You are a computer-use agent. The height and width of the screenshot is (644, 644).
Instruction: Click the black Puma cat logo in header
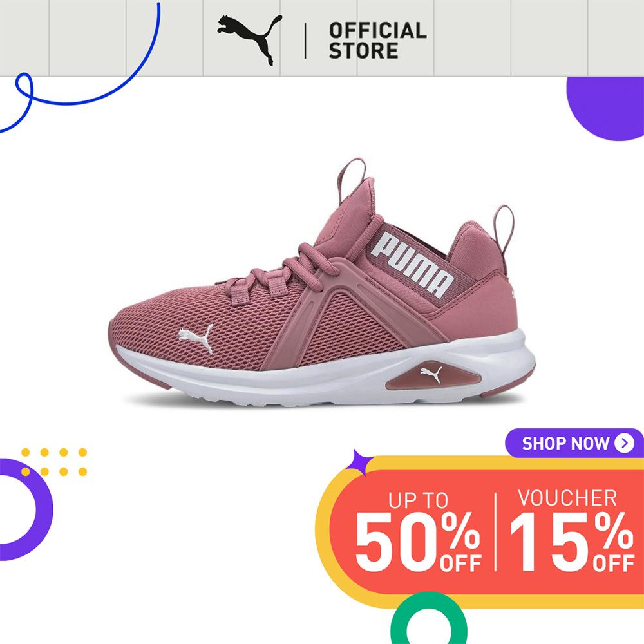pos(250,39)
